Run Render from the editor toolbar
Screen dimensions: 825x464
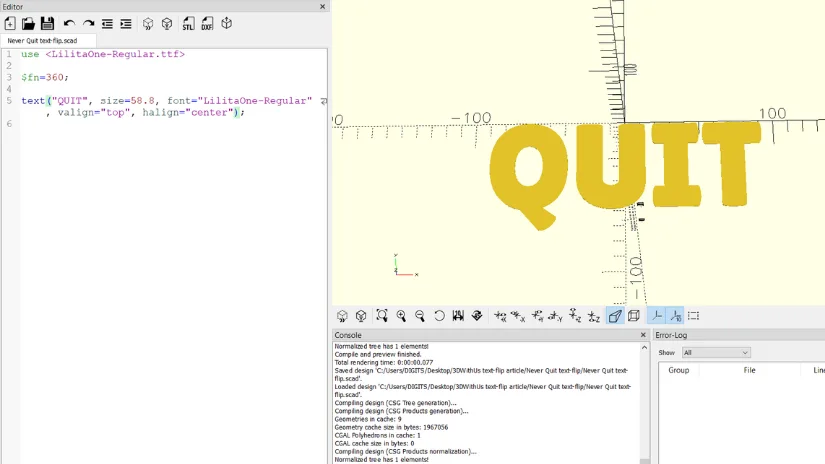pos(167,24)
